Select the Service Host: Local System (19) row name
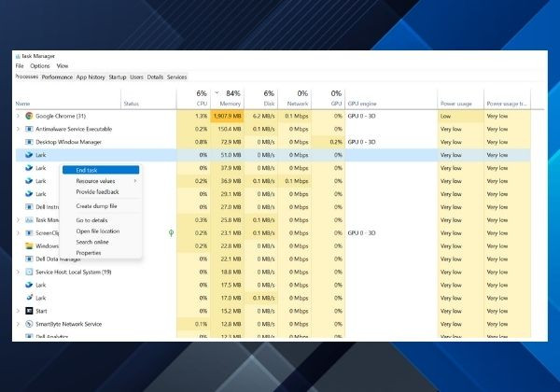This screenshot has width=560, height=392. click(74, 272)
